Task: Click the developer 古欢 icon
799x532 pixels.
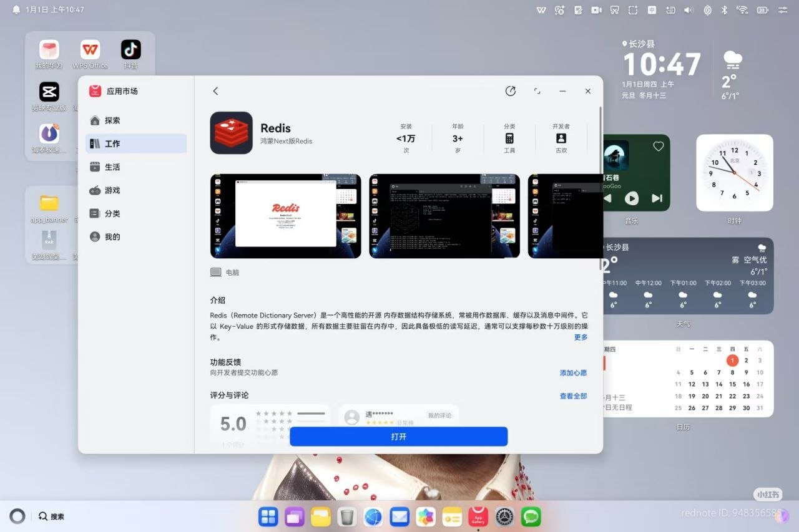Action: tap(561, 138)
